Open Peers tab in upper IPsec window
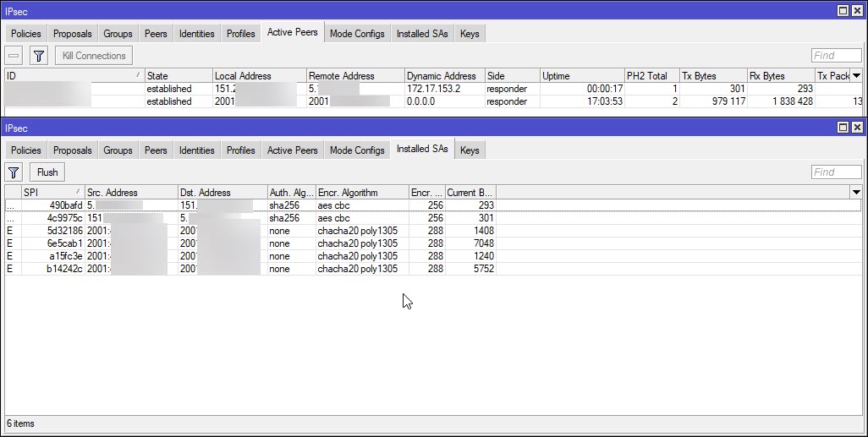 156,34
